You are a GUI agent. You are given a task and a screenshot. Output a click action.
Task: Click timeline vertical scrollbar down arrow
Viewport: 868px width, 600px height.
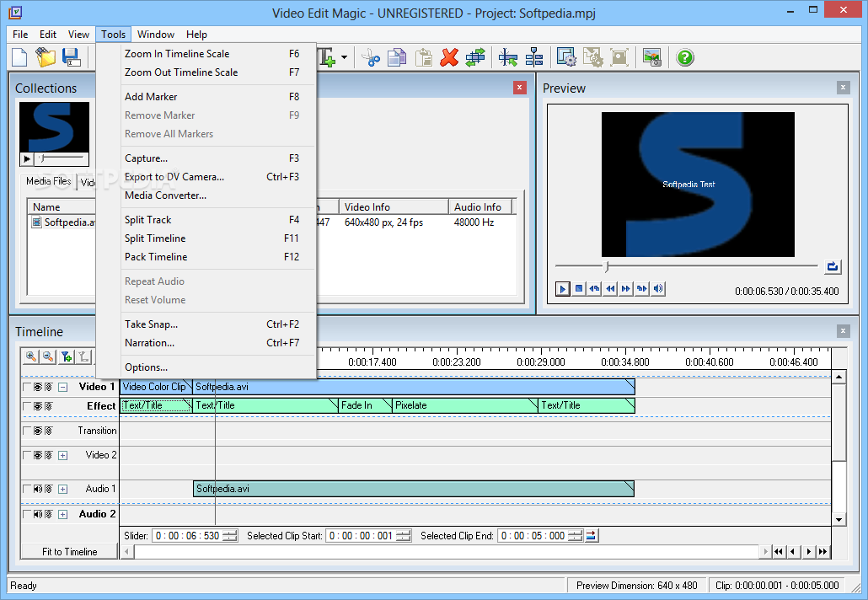(x=839, y=520)
